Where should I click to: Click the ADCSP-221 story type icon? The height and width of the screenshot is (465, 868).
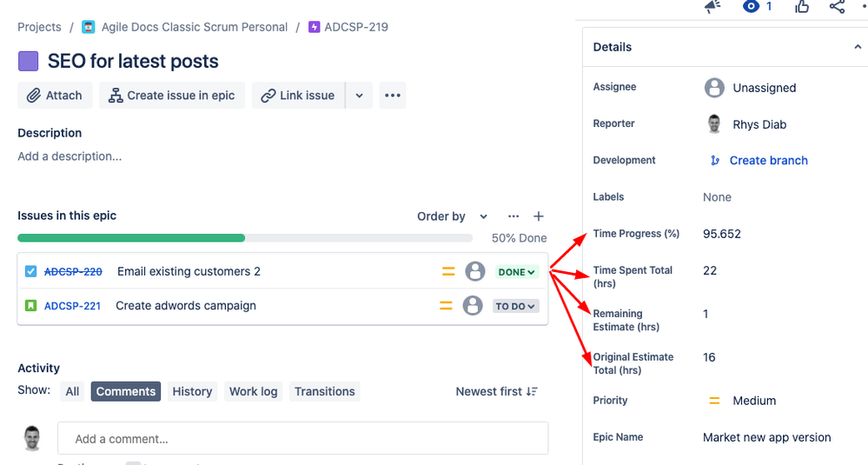[30, 306]
